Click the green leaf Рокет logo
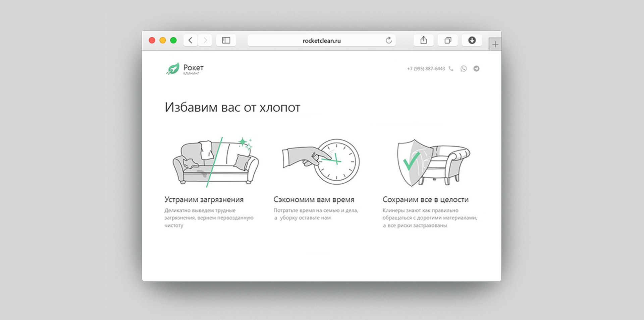Viewport: 644px width, 320px height. pos(173,69)
